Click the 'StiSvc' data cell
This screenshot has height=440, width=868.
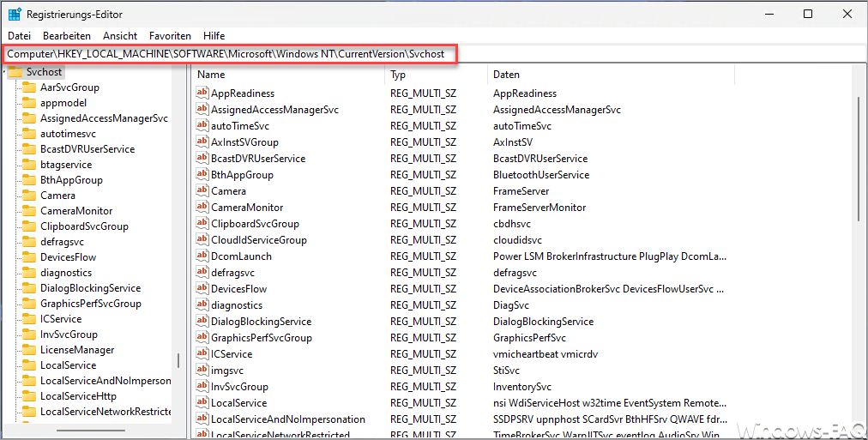tap(507, 371)
